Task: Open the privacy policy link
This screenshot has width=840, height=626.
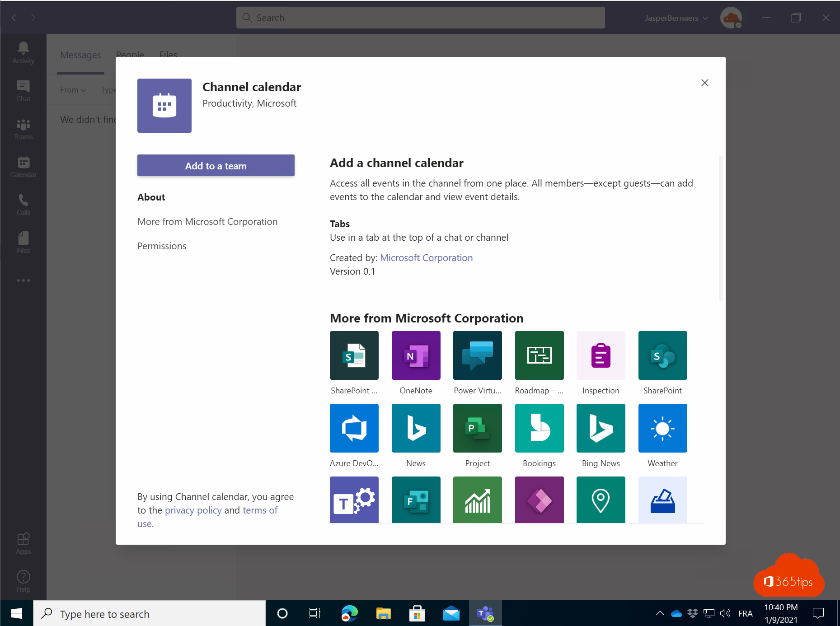Action: click(x=193, y=510)
